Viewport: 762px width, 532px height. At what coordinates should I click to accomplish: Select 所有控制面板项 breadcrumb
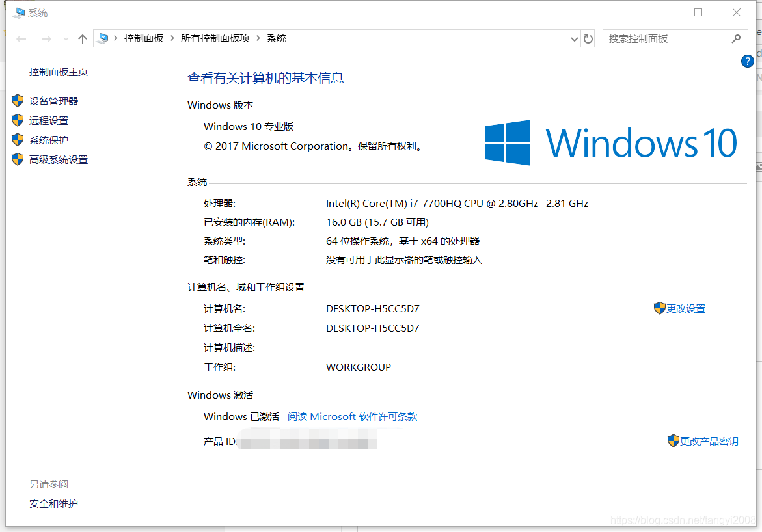(x=215, y=38)
